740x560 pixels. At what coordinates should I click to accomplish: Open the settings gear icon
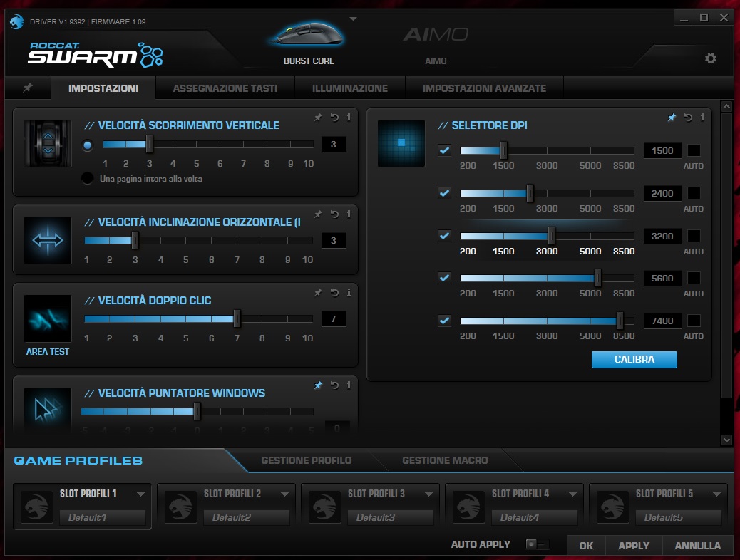click(710, 58)
